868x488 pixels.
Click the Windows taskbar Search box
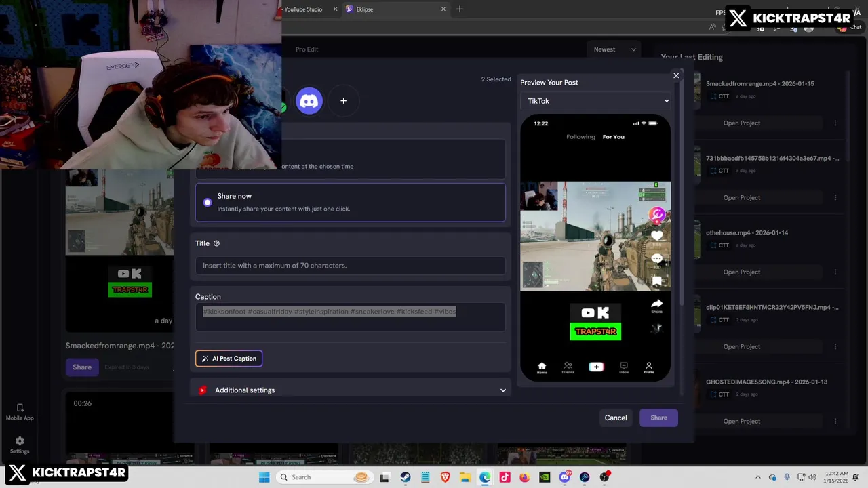(x=324, y=477)
